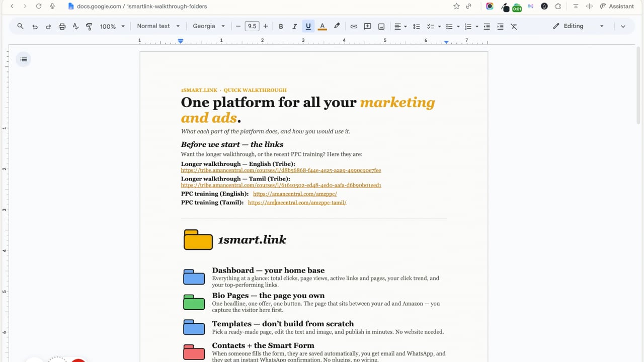Clear formatting from selection
The width and height of the screenshot is (644, 362).
click(x=514, y=26)
